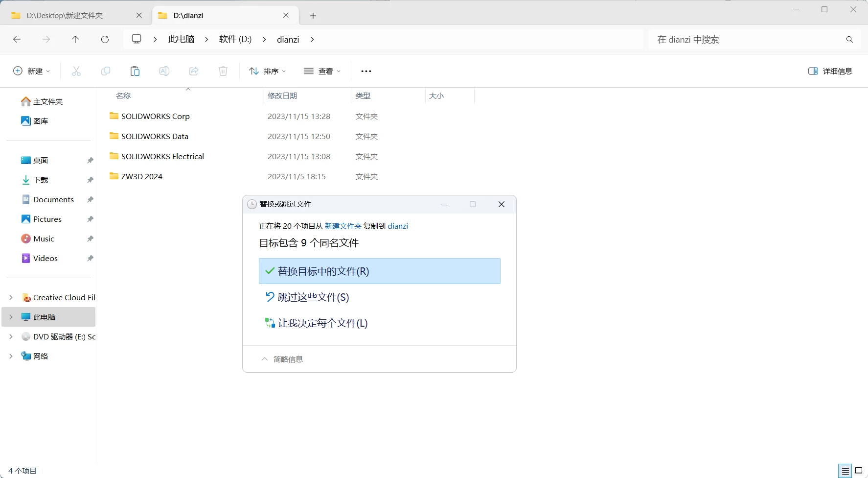This screenshot has height=478, width=868.
Task: Click the search magnifier icon
Action: point(849,39)
